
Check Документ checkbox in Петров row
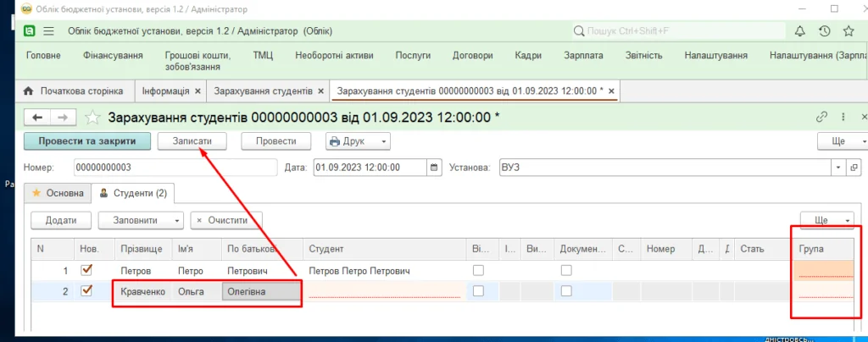(x=566, y=271)
